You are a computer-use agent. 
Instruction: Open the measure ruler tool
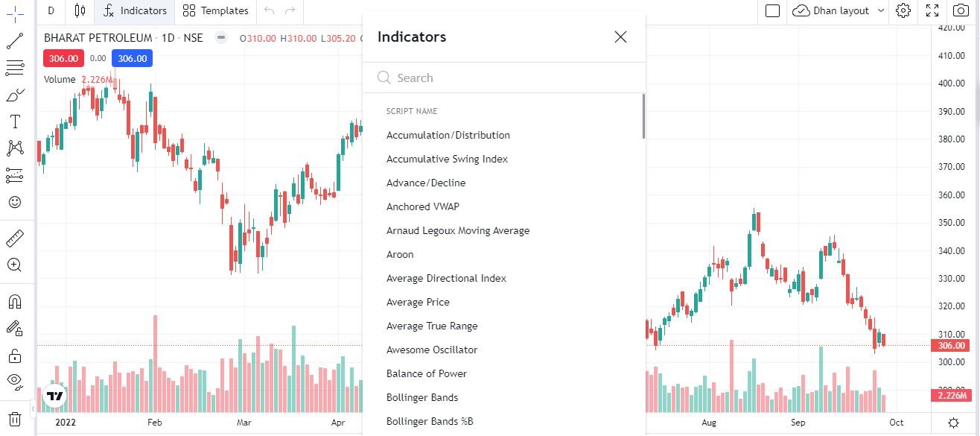click(15, 238)
